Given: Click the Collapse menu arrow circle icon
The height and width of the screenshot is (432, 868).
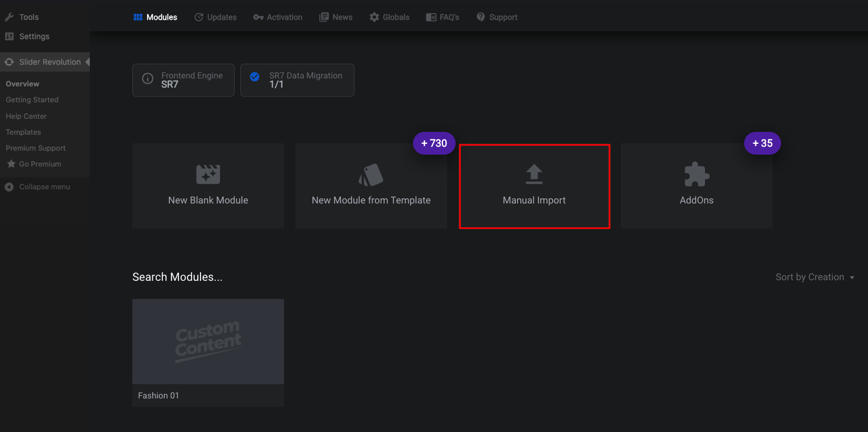Looking at the screenshot, I should tap(9, 186).
